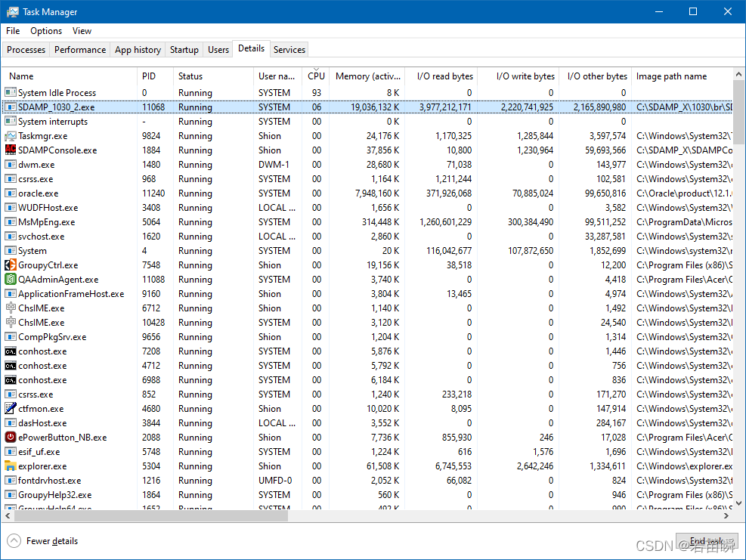Screen dimensions: 746x560
Task: Sort by the Image path name header
Action: [x=682, y=76]
